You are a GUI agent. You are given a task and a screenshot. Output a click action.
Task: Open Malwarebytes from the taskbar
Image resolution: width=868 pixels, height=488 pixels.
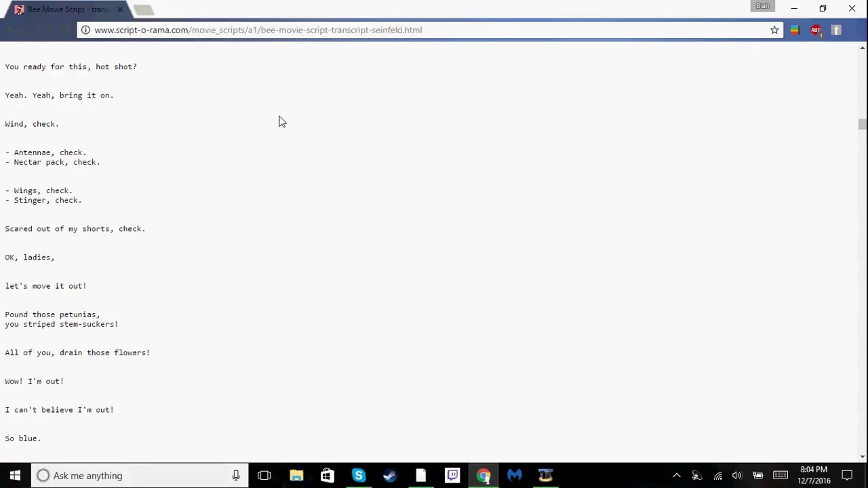pyautogui.click(x=514, y=475)
